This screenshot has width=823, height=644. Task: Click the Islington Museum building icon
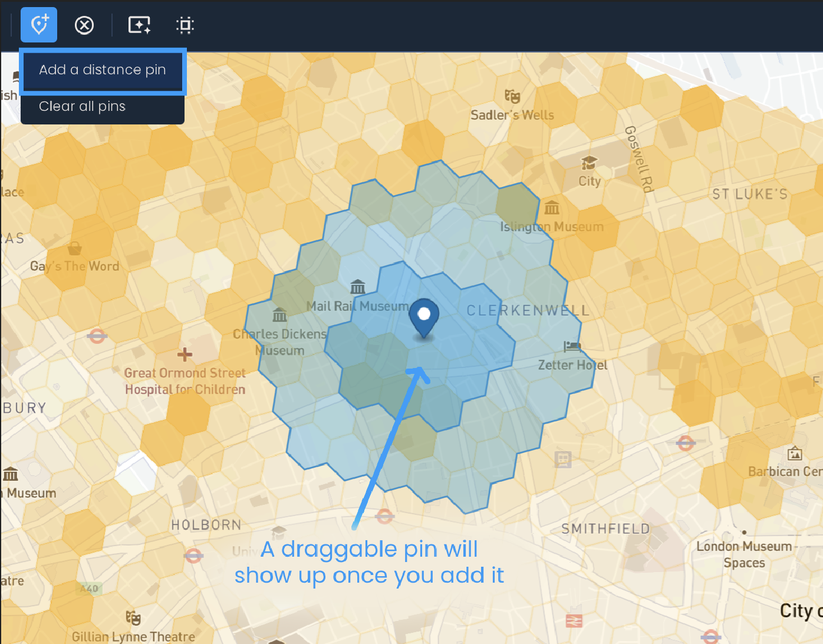(552, 208)
